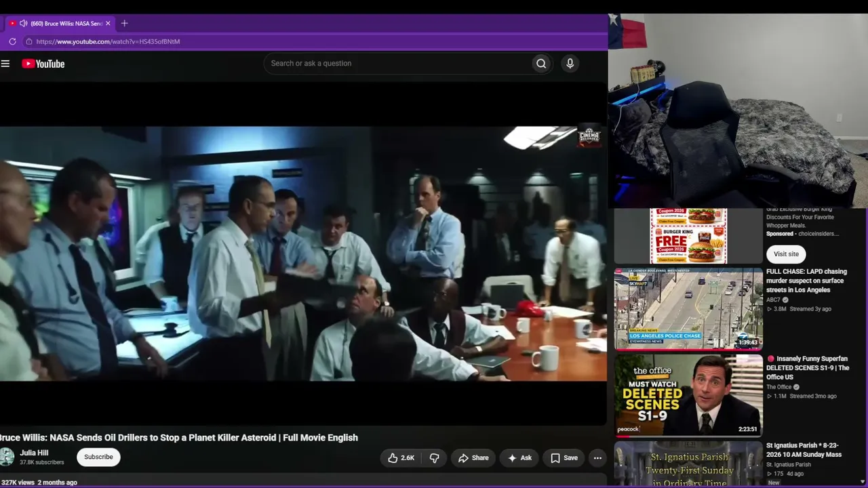Open the Ask AI button below the video
Image resolution: width=868 pixels, height=488 pixels.
click(519, 458)
